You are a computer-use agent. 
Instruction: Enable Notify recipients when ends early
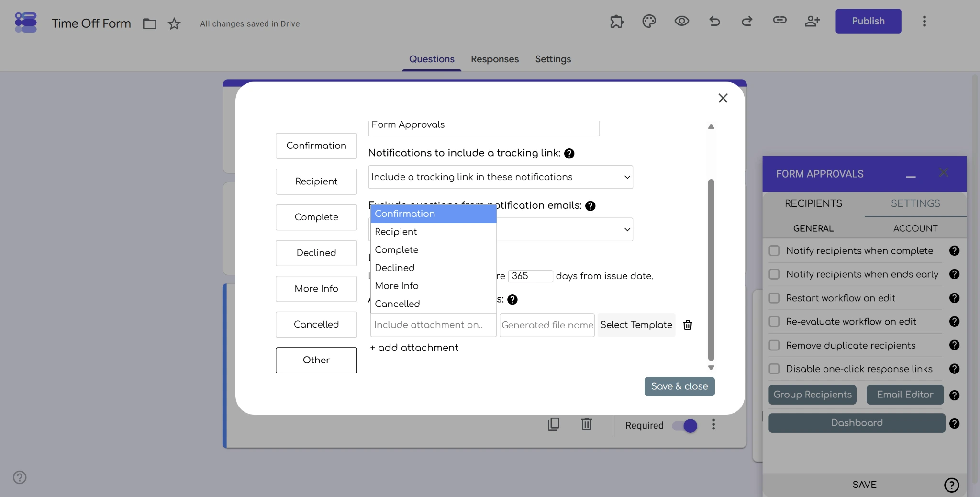click(774, 274)
